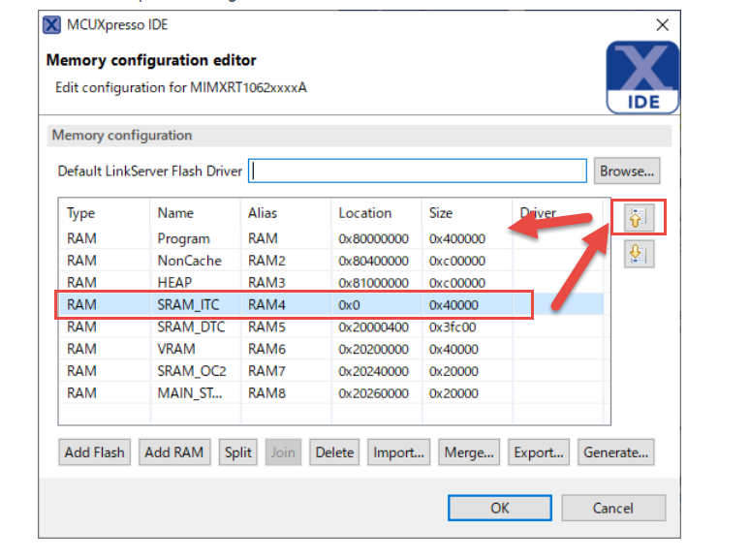Screen dimensions: 750x560
Task: Open the Merge memory option
Action: pos(469,451)
